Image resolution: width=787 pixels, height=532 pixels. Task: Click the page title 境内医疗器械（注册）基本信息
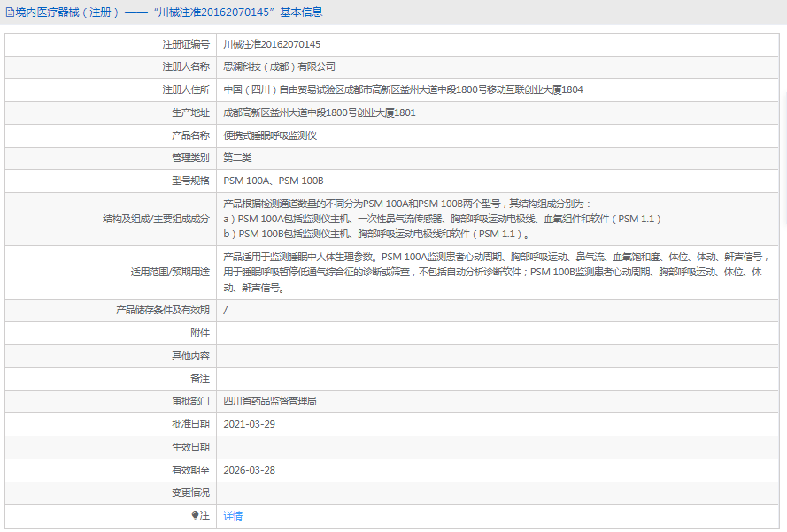[x=169, y=12]
